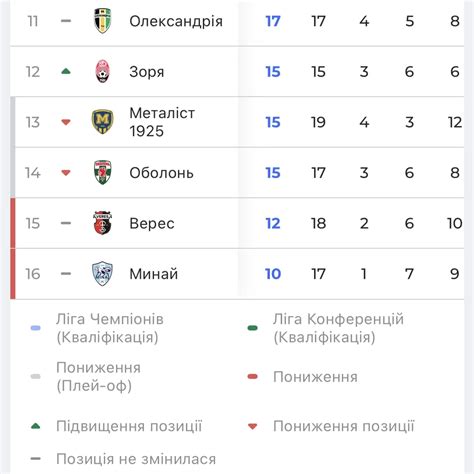Click the unchanged dash beside Верес
This screenshot has width=474, height=474.
(x=66, y=223)
